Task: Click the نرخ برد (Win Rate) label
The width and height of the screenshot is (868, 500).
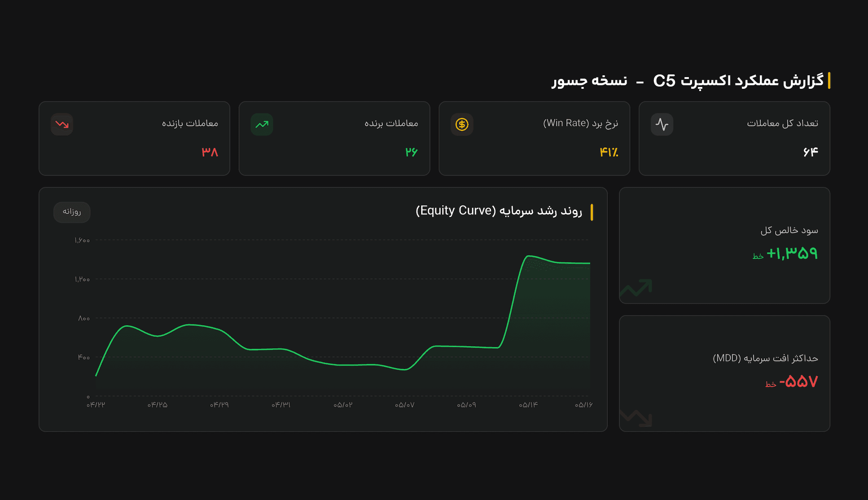Action: [580, 123]
